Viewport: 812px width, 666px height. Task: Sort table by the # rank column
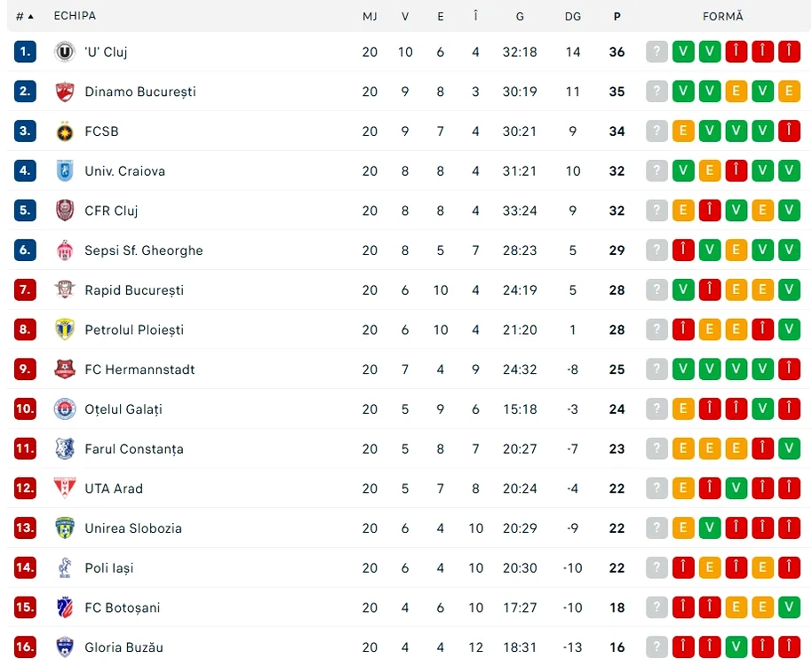pyautogui.click(x=24, y=17)
